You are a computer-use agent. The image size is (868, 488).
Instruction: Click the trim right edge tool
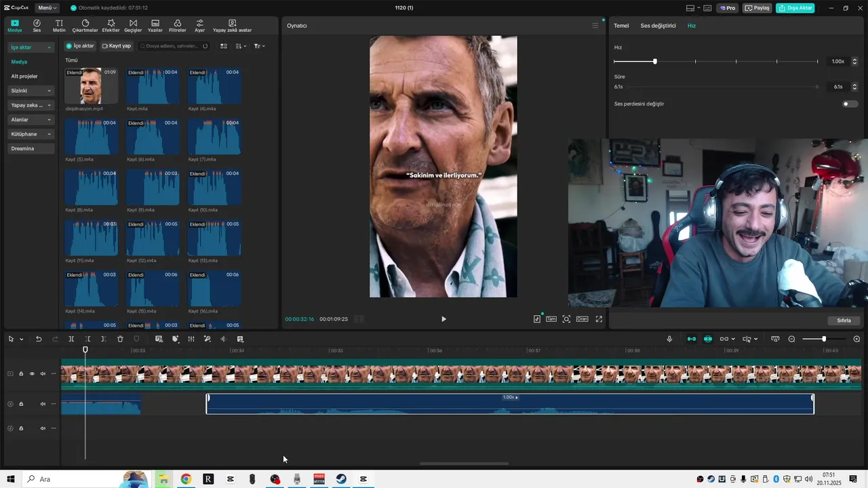(x=103, y=339)
